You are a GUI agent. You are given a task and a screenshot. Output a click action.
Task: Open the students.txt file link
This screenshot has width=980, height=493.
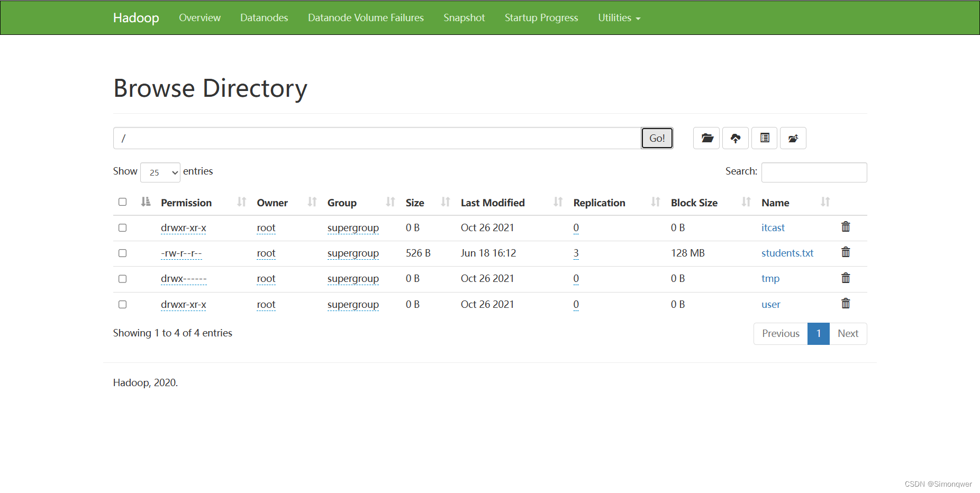787,253
